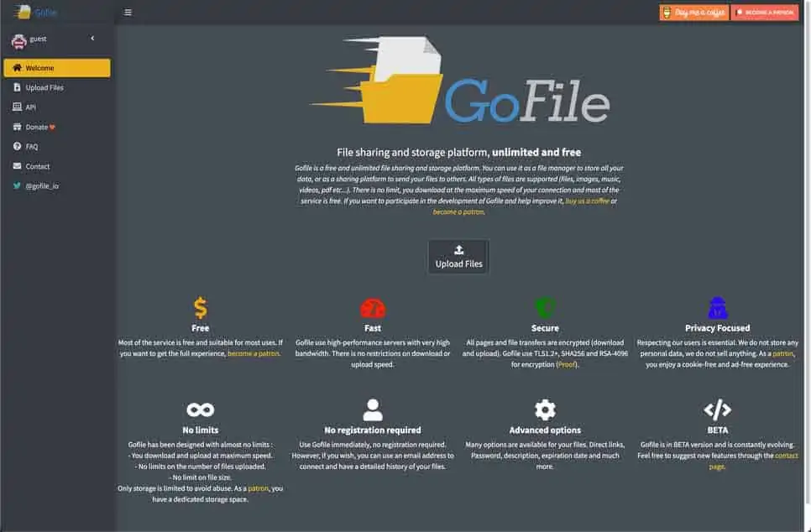Screen dimensions: 811x532
Task: Open the Welcome page in sidebar
Action: (x=56, y=68)
